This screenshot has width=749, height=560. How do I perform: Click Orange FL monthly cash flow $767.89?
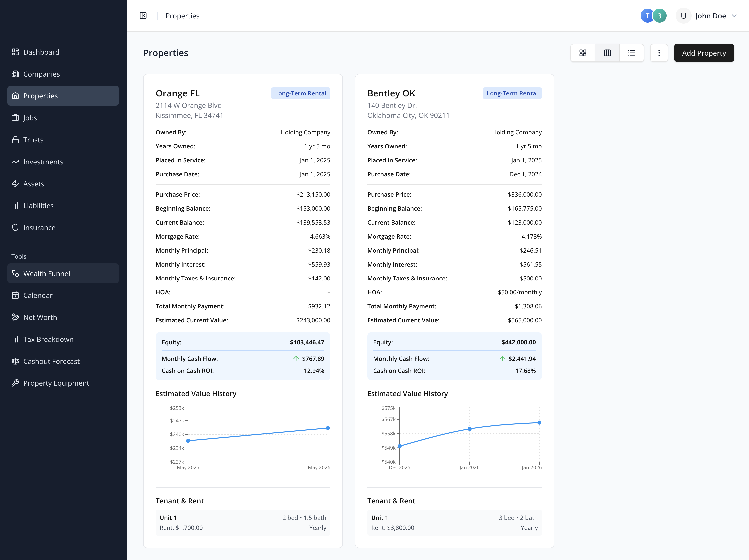pyautogui.click(x=313, y=358)
